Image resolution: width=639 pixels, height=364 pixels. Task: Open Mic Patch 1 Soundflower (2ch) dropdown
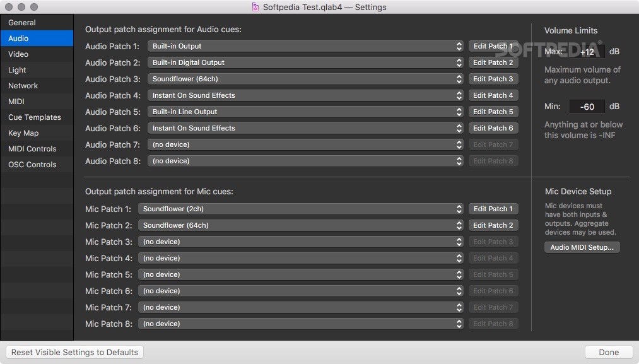click(x=301, y=209)
